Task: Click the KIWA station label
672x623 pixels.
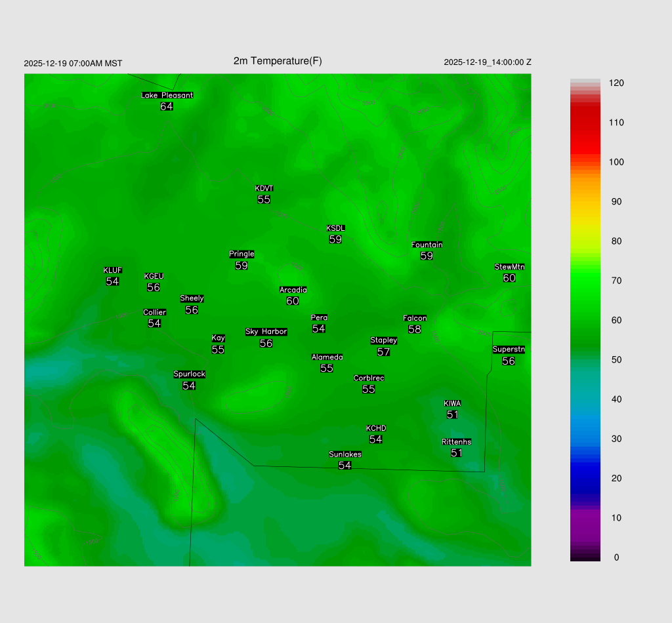Action: pos(452,403)
